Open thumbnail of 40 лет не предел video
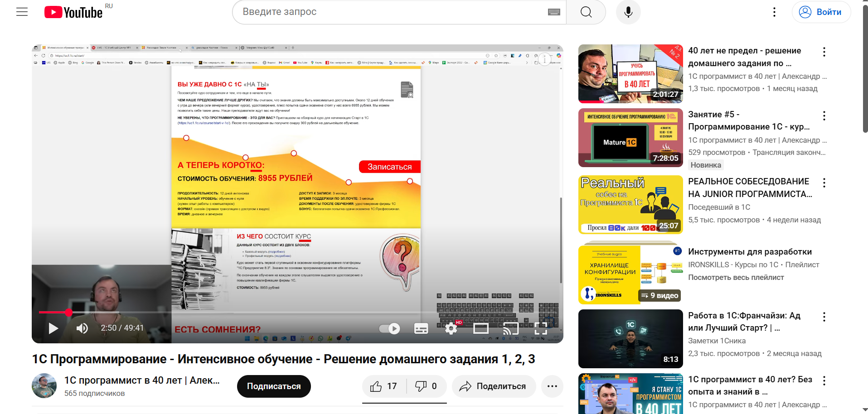This screenshot has height=414, width=868. tap(630, 74)
